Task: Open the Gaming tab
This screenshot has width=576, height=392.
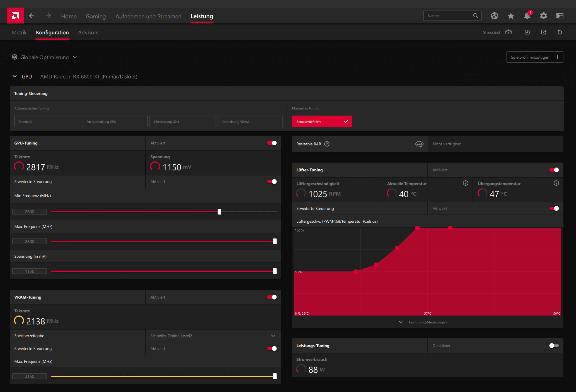Action: click(x=96, y=16)
